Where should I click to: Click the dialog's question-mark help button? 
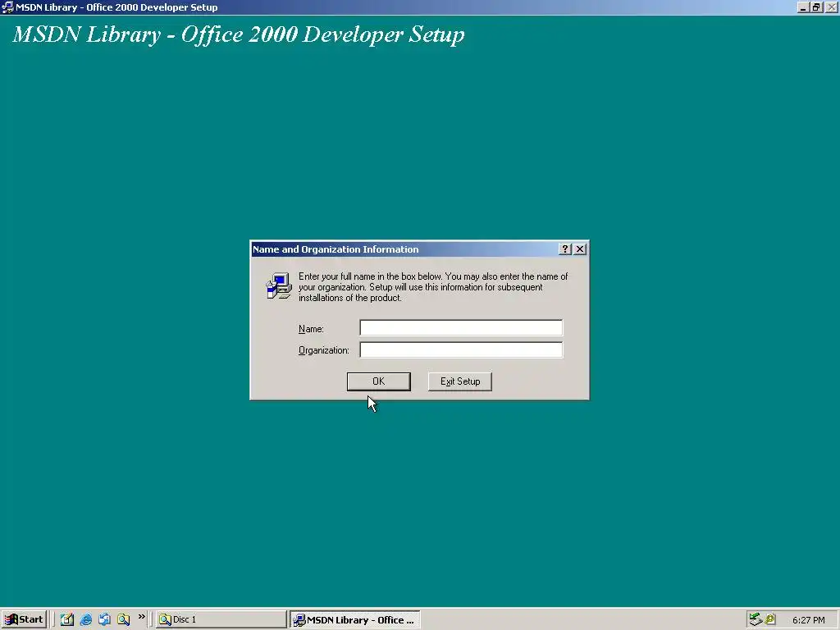pos(564,249)
